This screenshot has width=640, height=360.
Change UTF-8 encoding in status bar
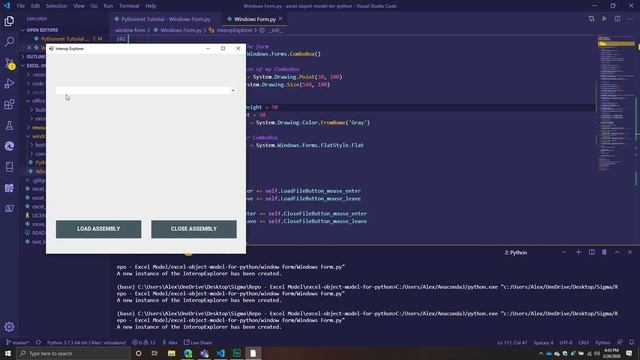(x=566, y=342)
